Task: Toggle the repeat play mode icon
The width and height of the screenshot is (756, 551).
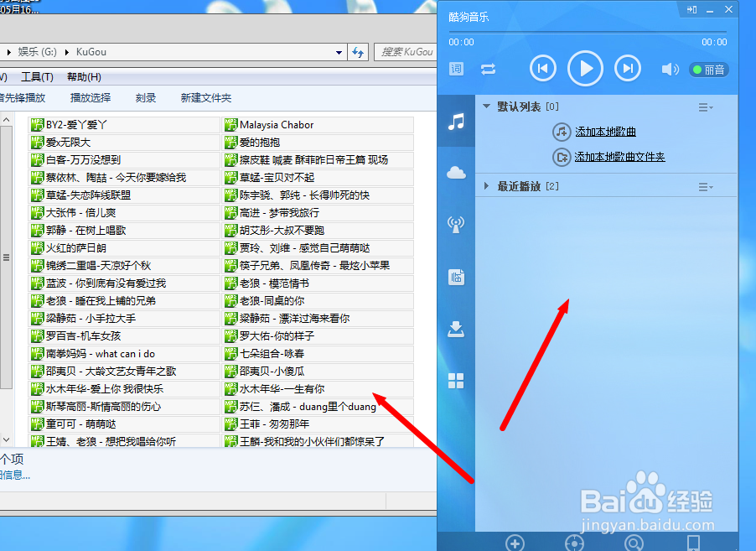Action: pos(488,70)
